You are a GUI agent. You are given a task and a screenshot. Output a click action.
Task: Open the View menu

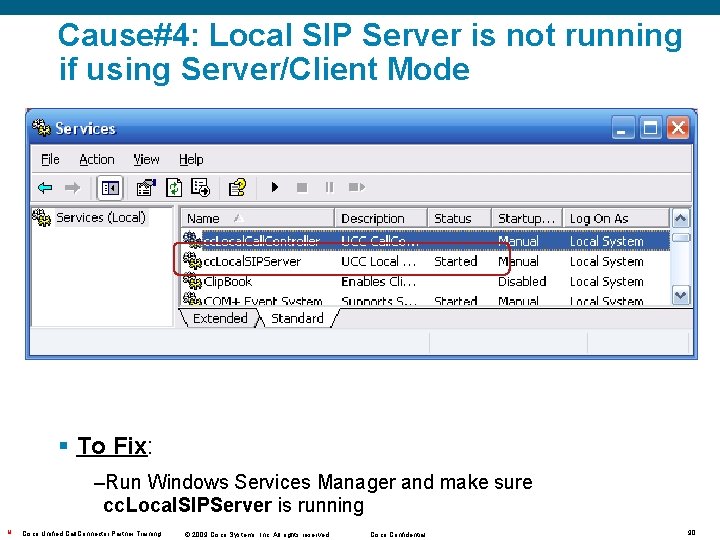[146, 159]
